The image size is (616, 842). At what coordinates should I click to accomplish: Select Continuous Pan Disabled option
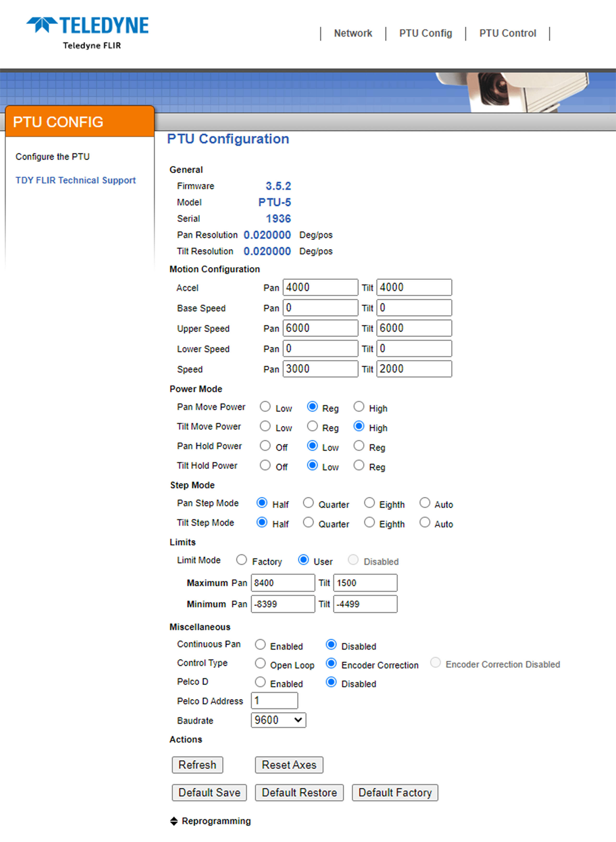[x=331, y=644]
